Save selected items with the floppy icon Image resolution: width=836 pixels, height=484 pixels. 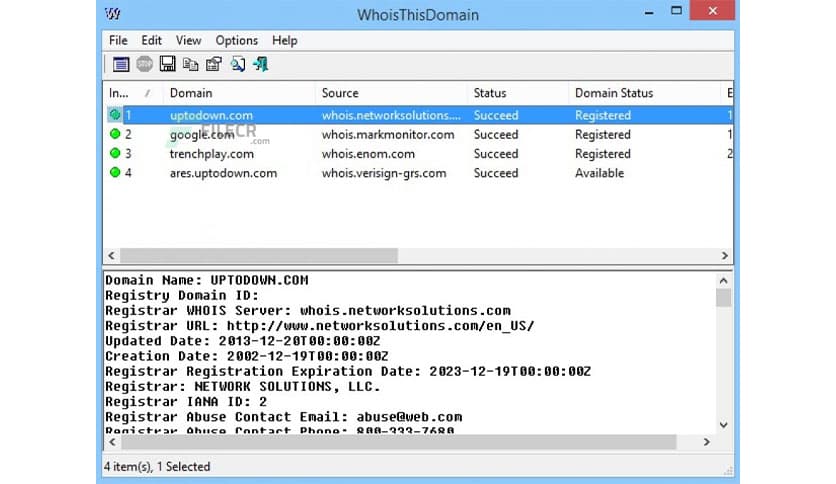click(167, 64)
